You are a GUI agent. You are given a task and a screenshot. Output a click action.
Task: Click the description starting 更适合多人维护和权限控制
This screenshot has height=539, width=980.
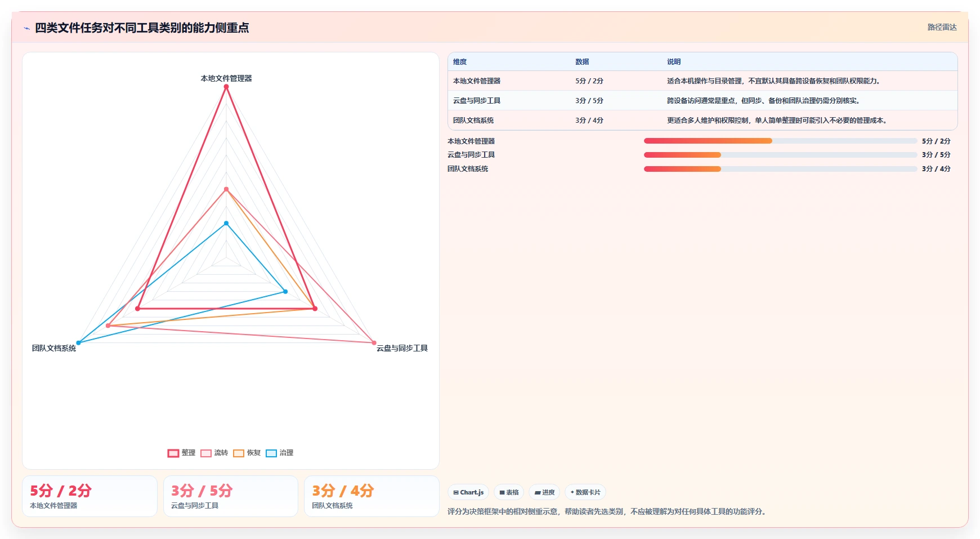click(778, 121)
